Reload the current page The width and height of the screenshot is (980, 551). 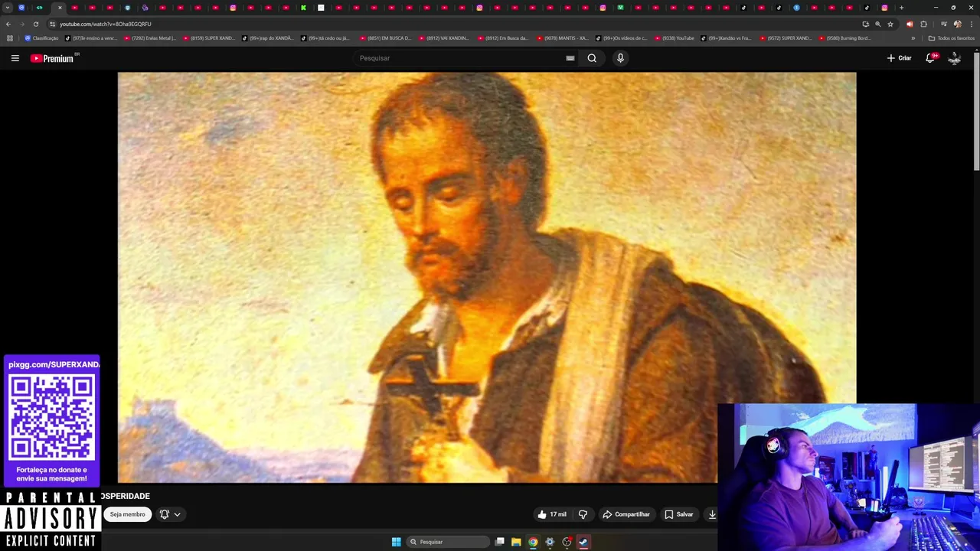pos(36,24)
